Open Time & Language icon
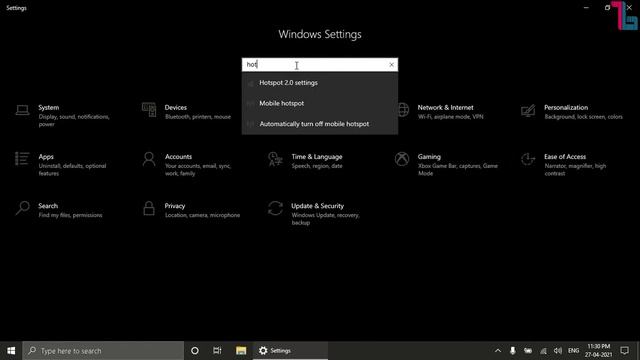 [x=275, y=159]
